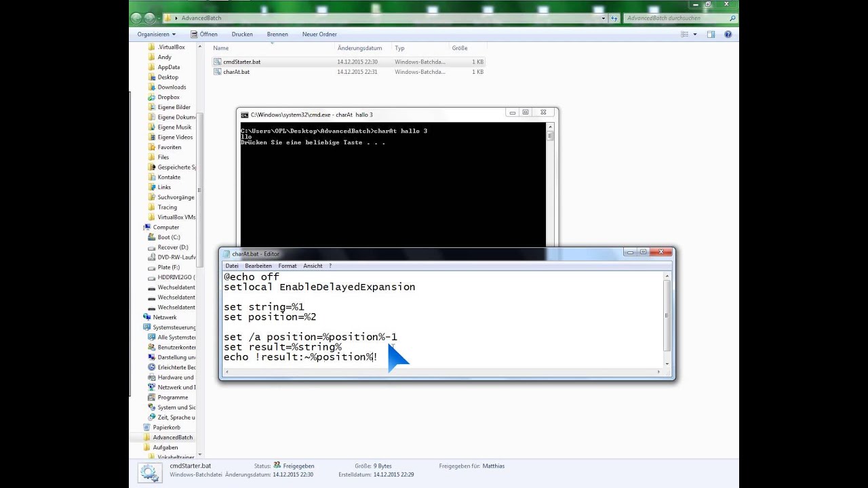Open Explorer help question mark icon
The image size is (868, 488).
pyautogui.click(x=728, y=34)
